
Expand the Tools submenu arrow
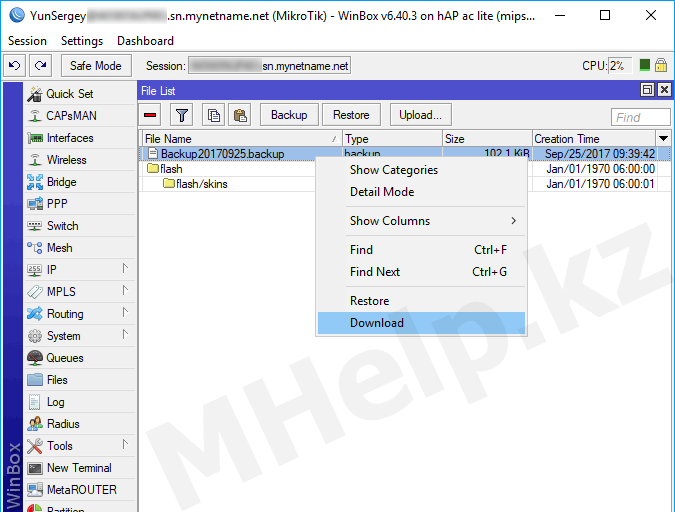click(125, 445)
